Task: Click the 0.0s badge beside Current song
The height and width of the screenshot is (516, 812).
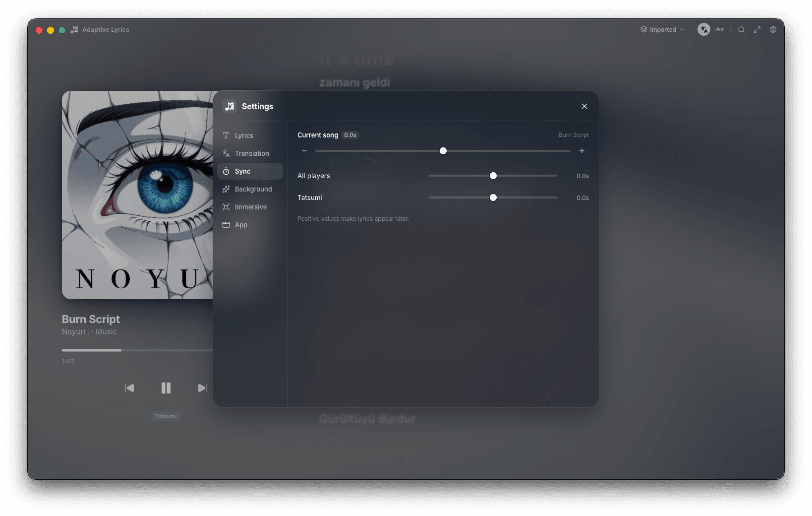Action: [350, 135]
